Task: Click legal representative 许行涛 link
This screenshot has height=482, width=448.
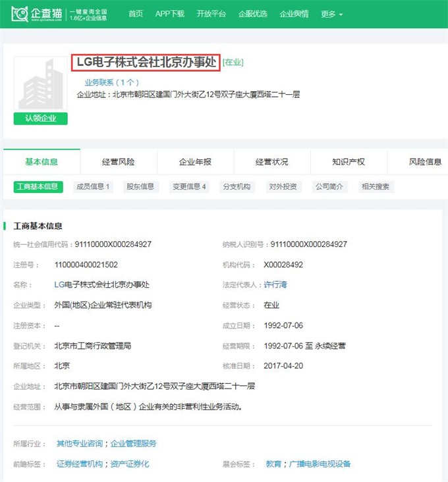Action: (275, 285)
